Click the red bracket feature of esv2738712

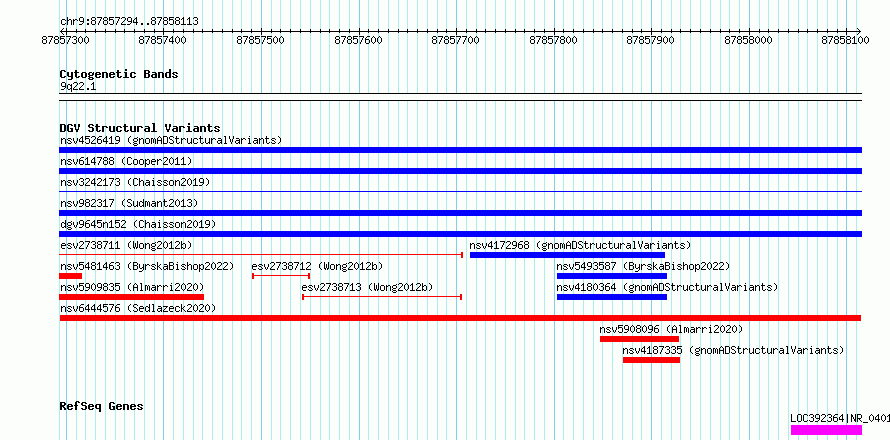(x=281, y=275)
